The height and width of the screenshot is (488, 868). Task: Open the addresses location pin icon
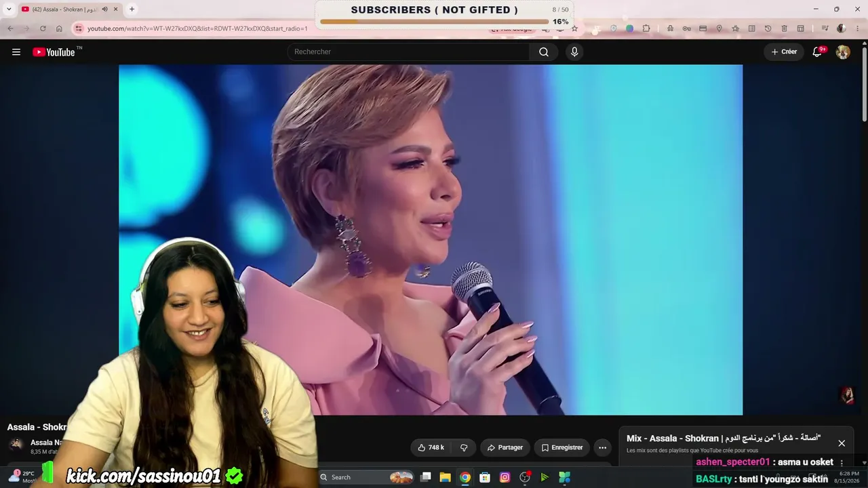tap(719, 28)
